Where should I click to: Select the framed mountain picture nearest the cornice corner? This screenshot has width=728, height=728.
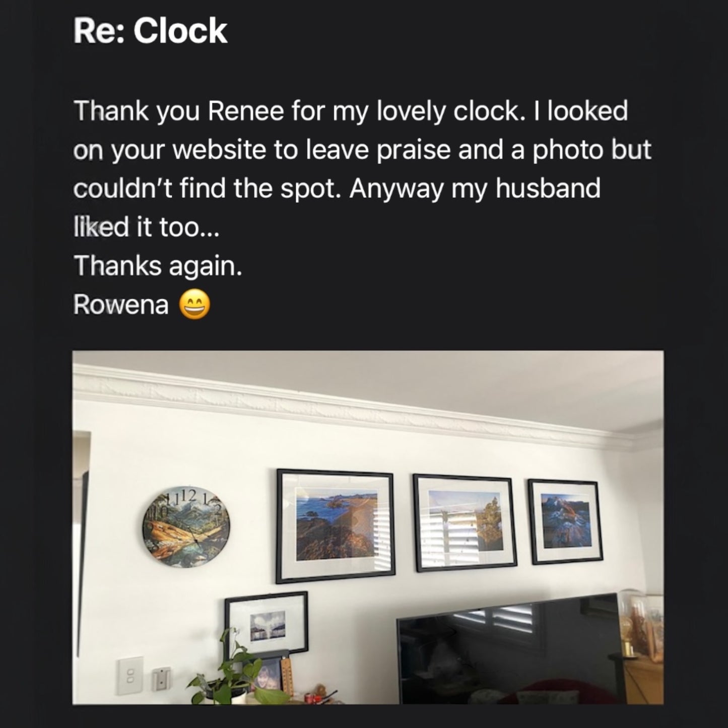(565, 521)
